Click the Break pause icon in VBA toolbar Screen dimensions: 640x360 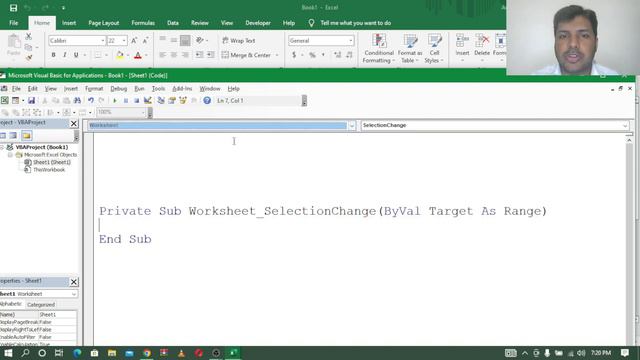click(x=126, y=100)
